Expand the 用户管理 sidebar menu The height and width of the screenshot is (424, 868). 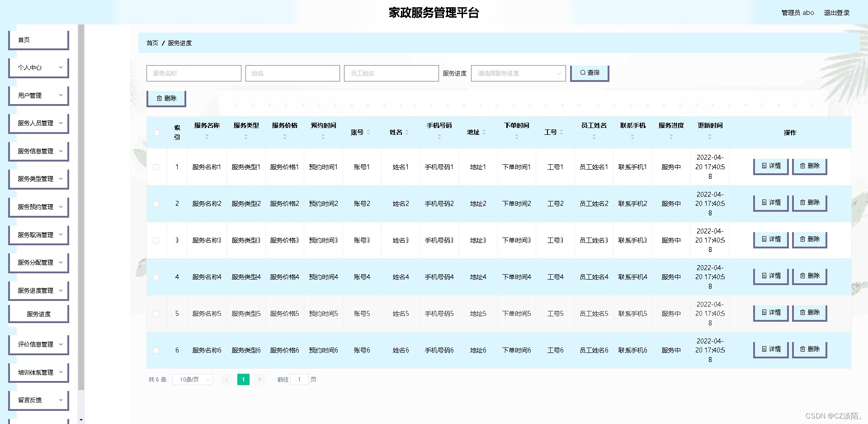coord(38,95)
